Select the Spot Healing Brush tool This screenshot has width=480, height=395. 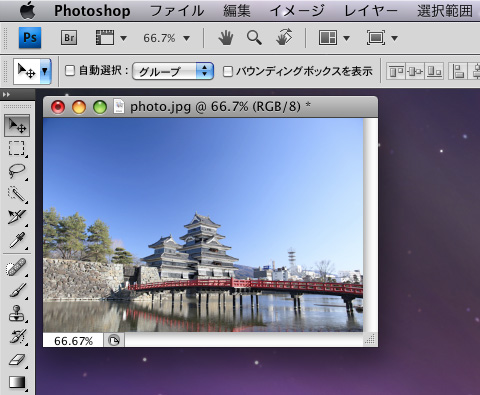point(17,268)
